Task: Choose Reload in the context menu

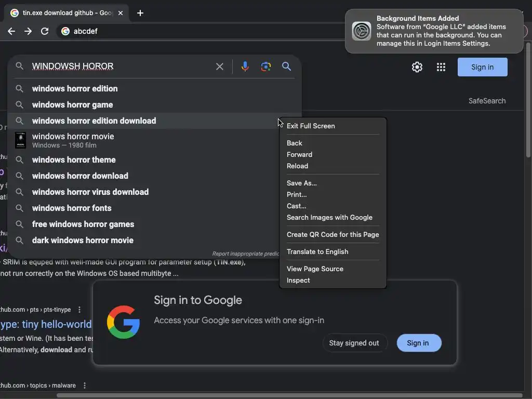Action: pyautogui.click(x=333, y=166)
